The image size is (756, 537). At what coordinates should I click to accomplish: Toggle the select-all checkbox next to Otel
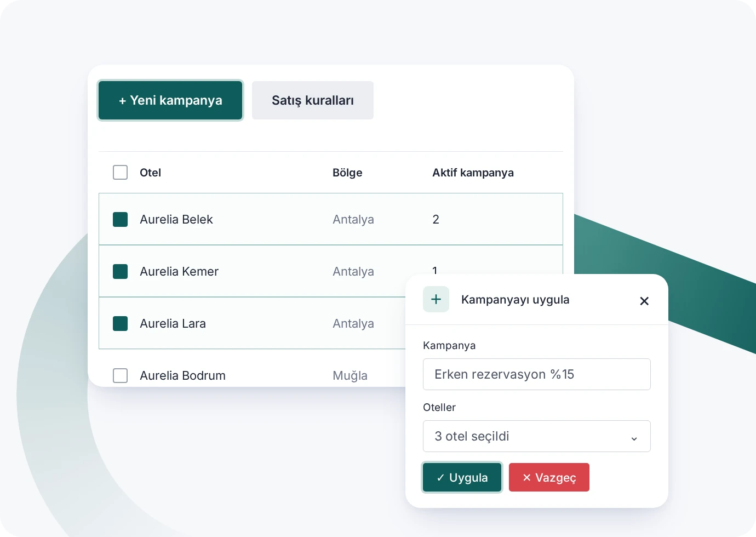pyautogui.click(x=120, y=173)
